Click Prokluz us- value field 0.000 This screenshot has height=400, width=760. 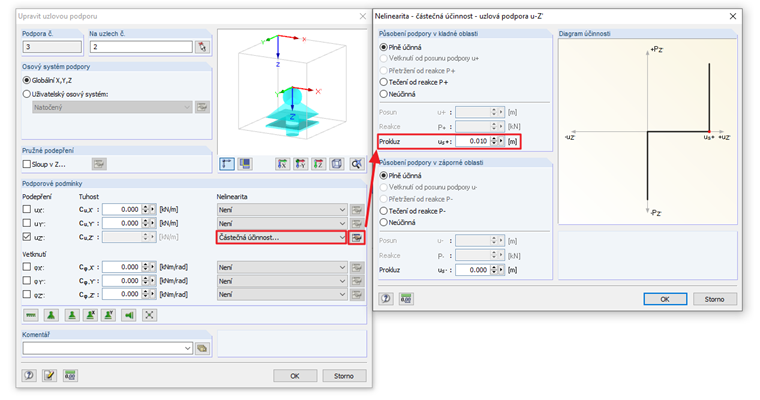[473, 270]
